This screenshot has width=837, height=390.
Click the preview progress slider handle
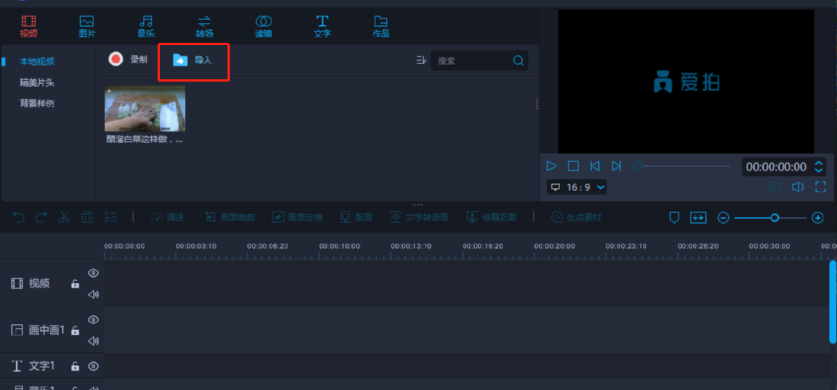pos(637,166)
